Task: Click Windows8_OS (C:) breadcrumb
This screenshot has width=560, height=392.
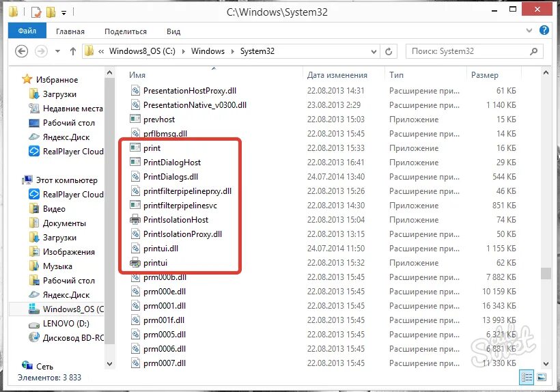Action: click(142, 51)
